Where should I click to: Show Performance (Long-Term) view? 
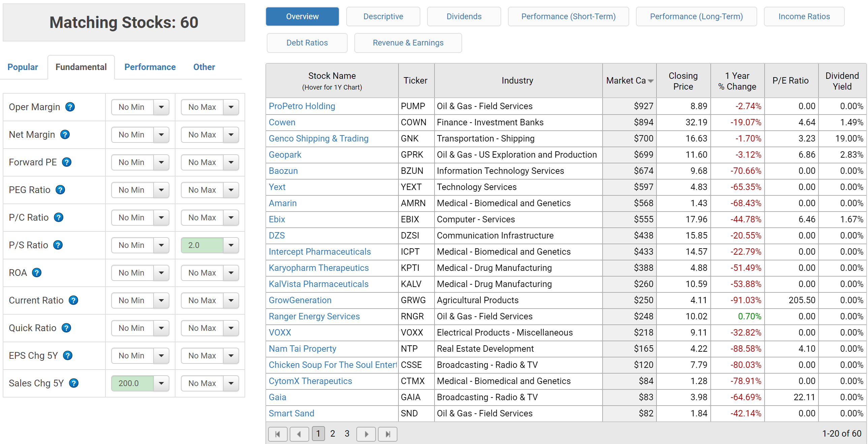(696, 17)
